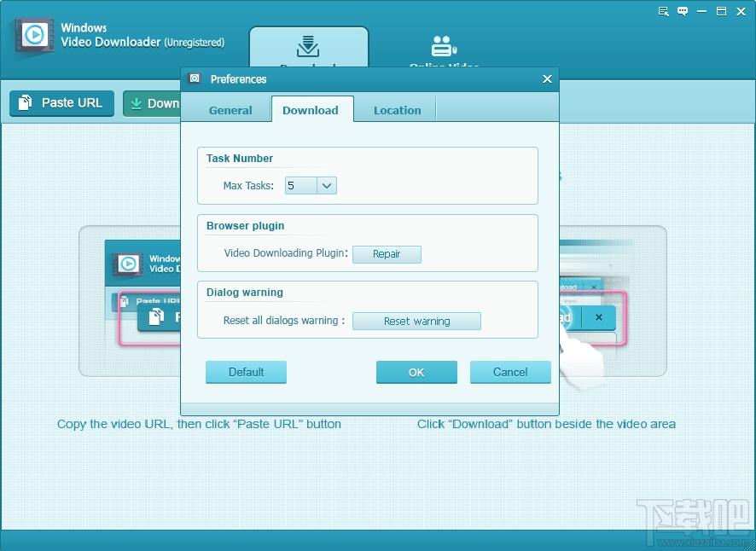The image size is (756, 551).
Task: Click the green Download button behind dialog
Action: (152, 103)
